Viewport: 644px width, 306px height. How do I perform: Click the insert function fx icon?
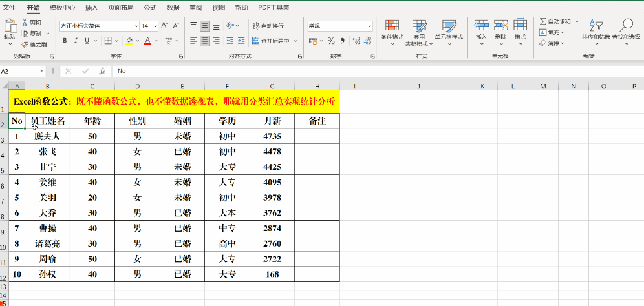tap(102, 71)
